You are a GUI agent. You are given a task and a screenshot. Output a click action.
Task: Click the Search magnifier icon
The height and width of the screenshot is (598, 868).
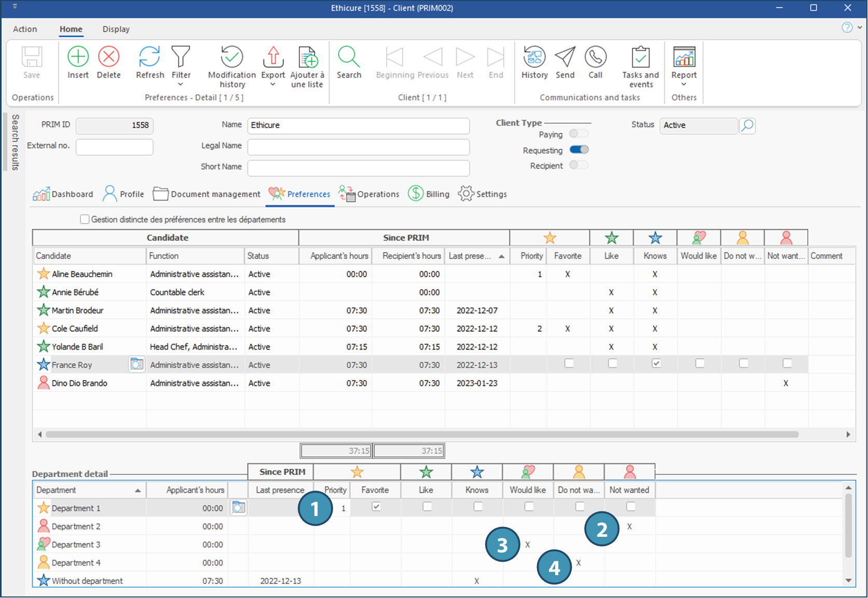(349, 57)
